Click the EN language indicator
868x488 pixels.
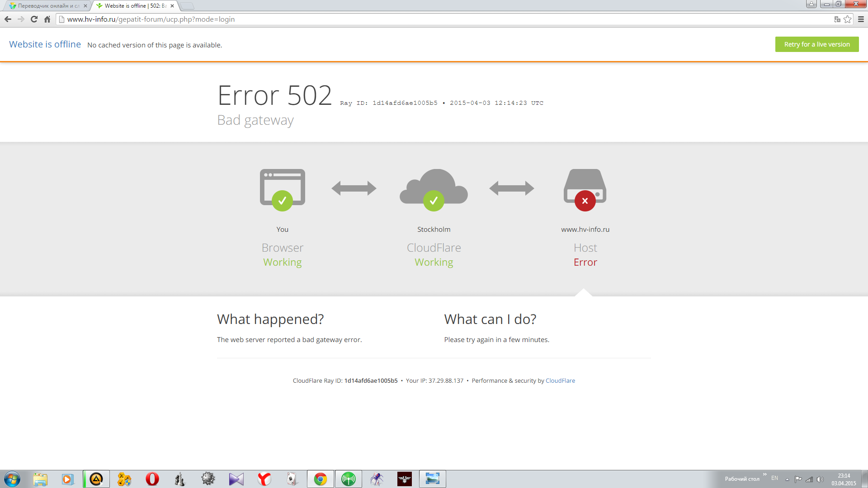(774, 478)
